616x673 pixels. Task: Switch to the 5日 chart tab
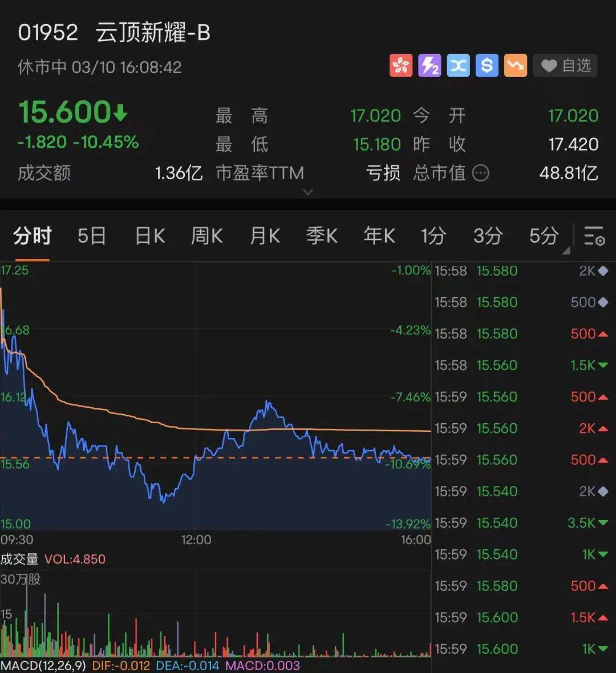pos(91,236)
